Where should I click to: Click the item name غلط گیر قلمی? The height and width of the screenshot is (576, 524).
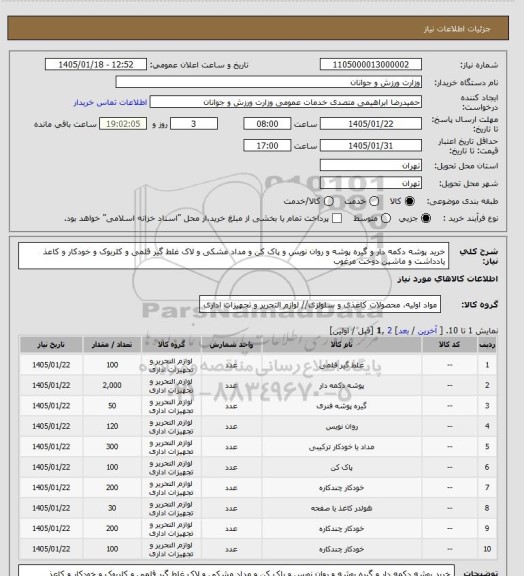(341, 365)
